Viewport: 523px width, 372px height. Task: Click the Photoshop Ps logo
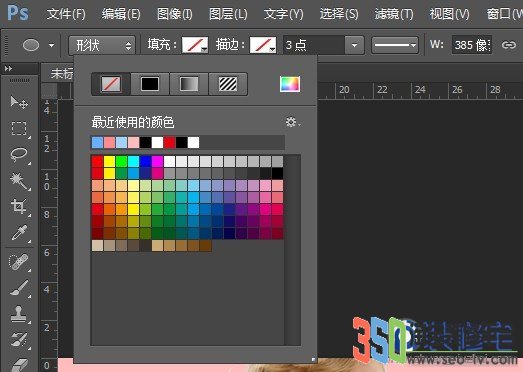(18, 13)
